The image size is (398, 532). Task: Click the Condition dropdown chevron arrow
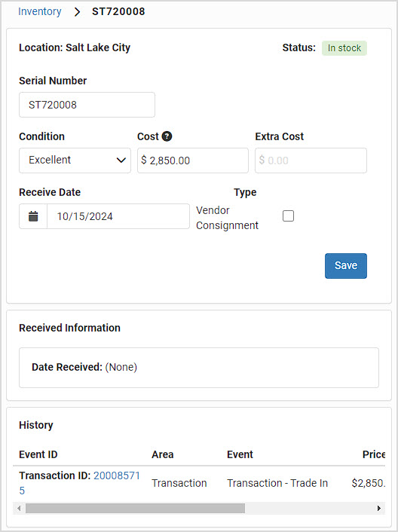click(121, 161)
